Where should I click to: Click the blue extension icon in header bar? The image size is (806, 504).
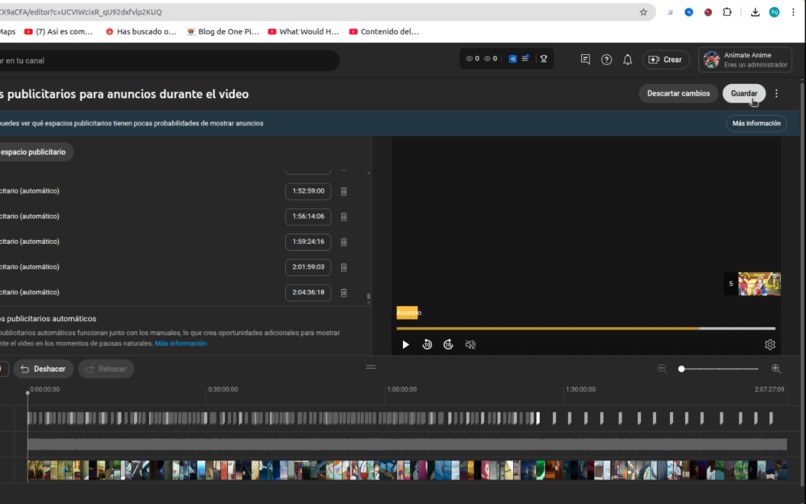tap(512, 59)
